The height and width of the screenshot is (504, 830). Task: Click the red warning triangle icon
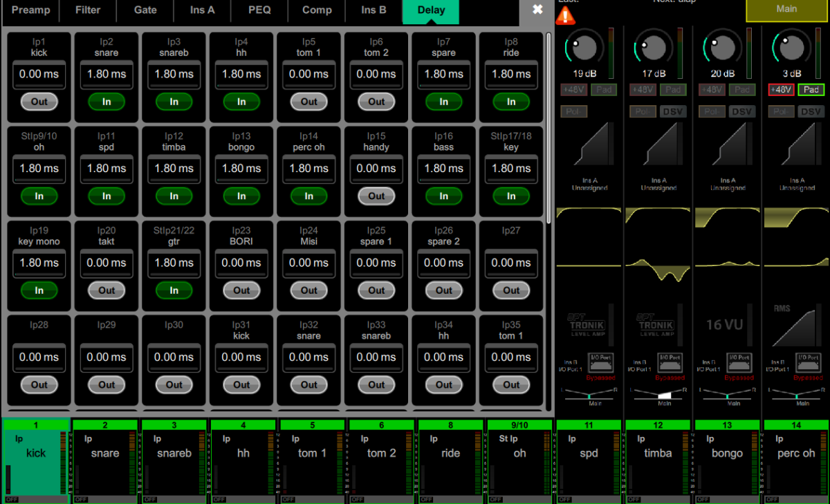(565, 15)
